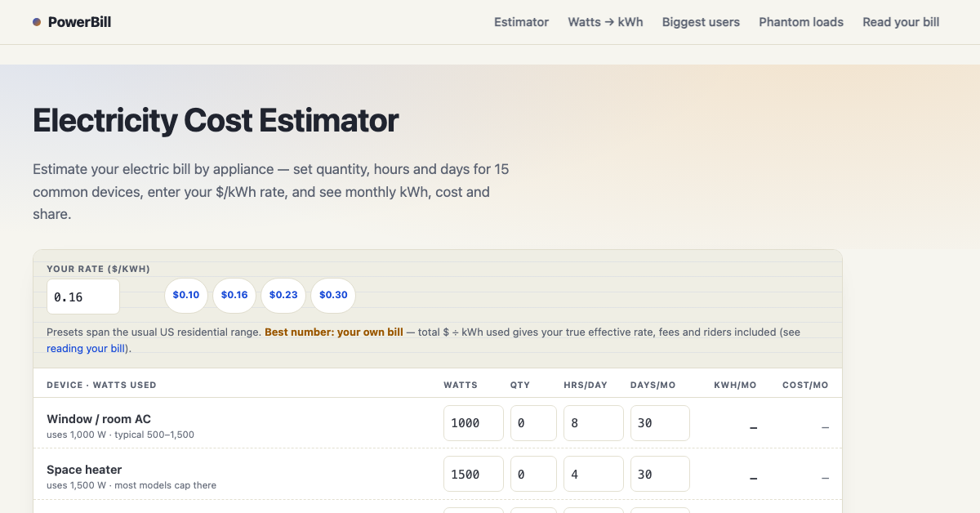This screenshot has height=513, width=980.
Task: Change hrs/day for Window / room AC
Action: point(594,423)
